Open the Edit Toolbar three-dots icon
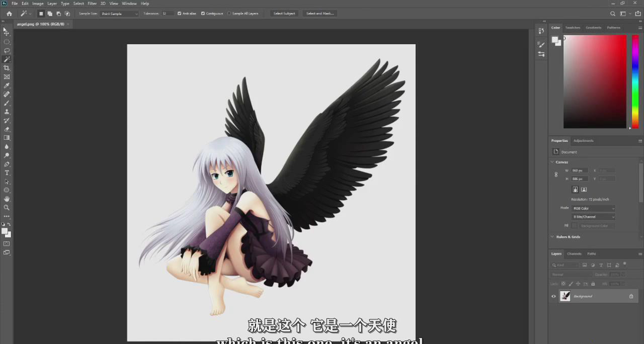The height and width of the screenshot is (344, 644). [x=7, y=216]
